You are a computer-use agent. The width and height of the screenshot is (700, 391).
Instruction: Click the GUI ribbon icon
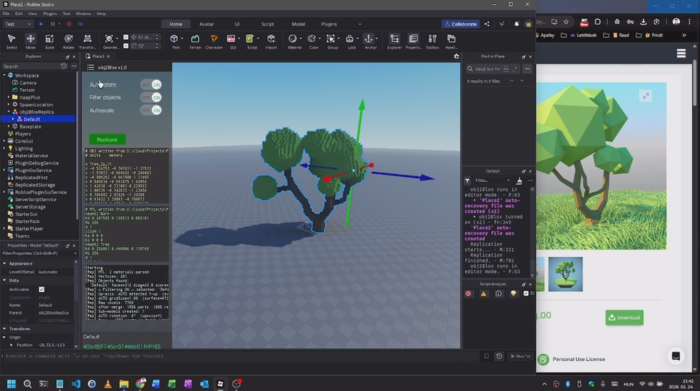point(231,41)
